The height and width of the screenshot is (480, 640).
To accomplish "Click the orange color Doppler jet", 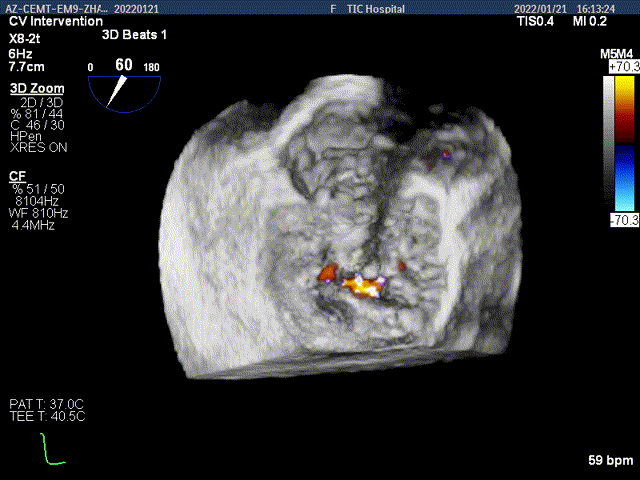I will 357,284.
